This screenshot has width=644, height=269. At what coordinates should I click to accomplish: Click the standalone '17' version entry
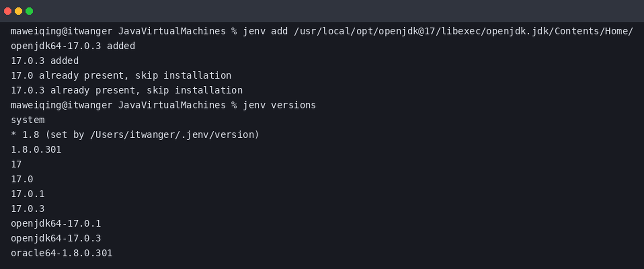pos(16,164)
